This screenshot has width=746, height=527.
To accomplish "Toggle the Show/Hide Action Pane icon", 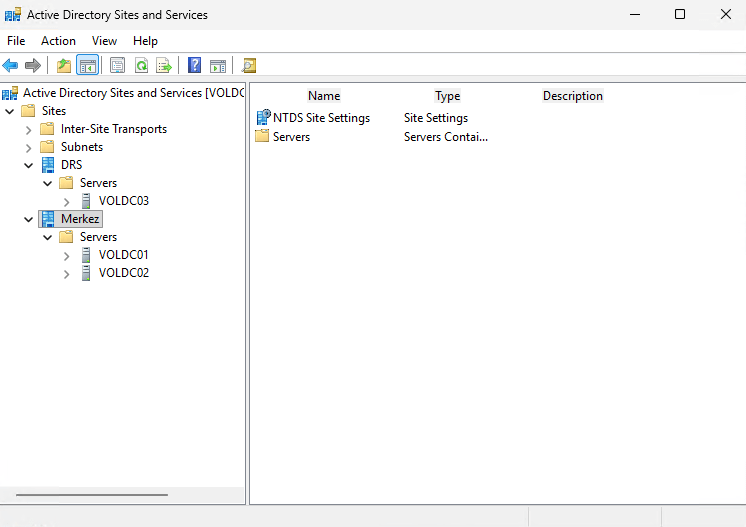I will tap(218, 66).
